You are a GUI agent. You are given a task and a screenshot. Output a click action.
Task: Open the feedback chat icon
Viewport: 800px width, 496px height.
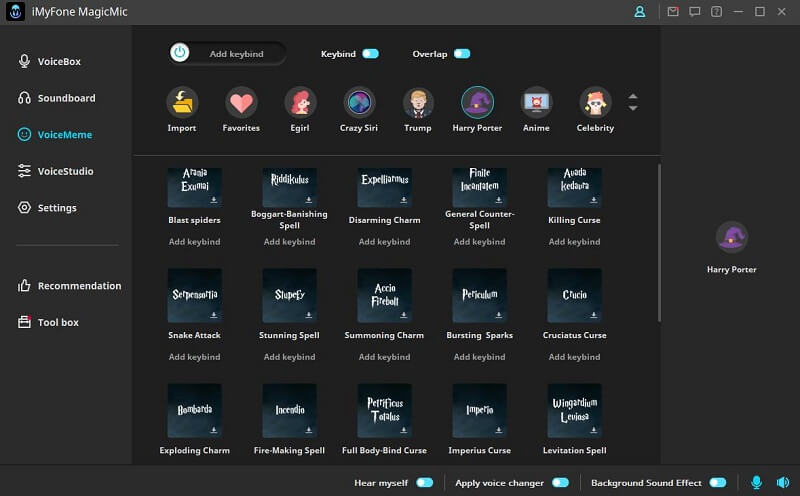694,12
